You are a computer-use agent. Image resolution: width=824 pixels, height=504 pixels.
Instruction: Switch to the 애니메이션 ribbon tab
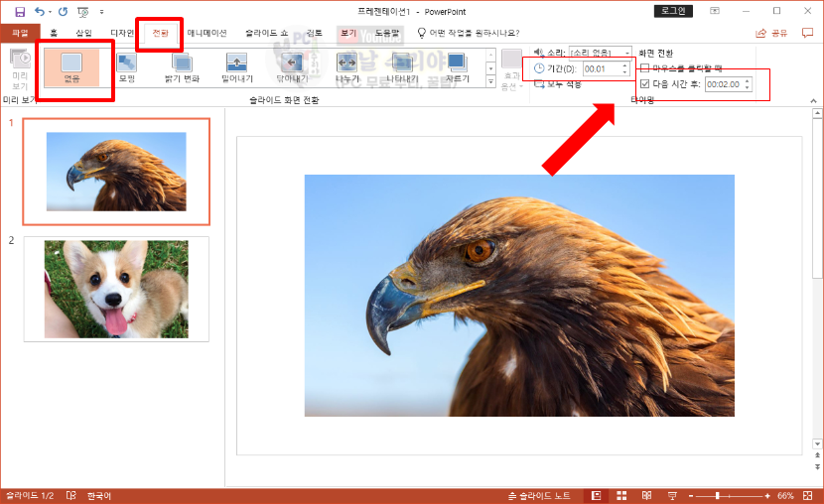(x=207, y=33)
